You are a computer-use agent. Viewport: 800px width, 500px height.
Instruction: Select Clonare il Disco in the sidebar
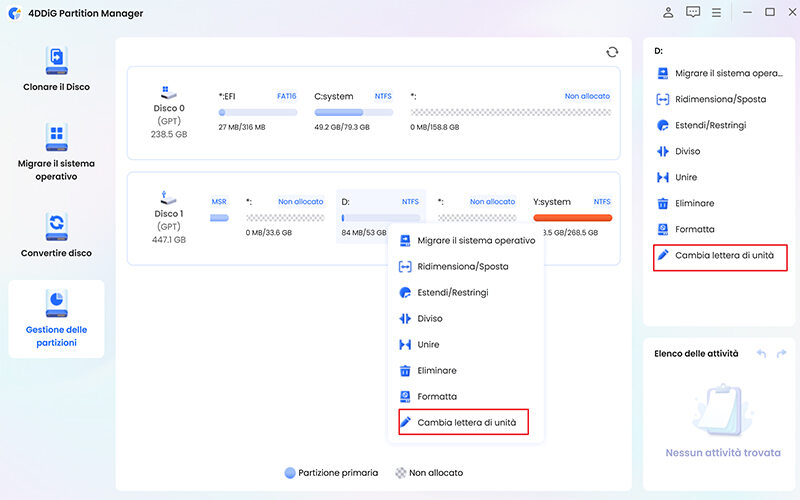[x=56, y=69]
